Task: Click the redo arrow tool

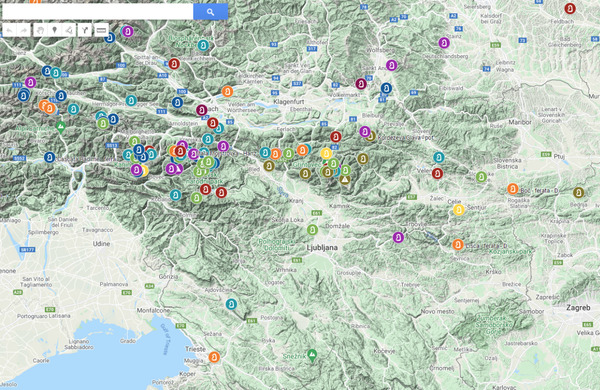Action: pos(24,30)
